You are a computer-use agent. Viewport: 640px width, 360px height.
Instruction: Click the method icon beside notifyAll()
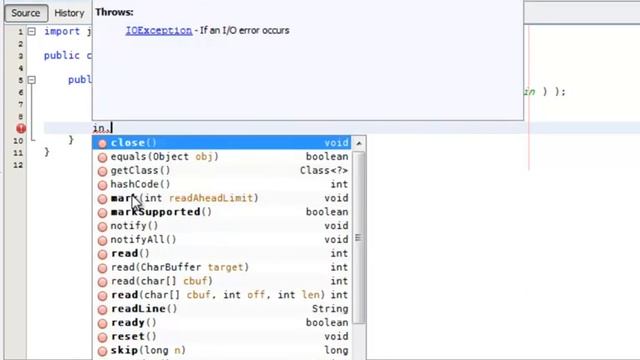[102, 240]
